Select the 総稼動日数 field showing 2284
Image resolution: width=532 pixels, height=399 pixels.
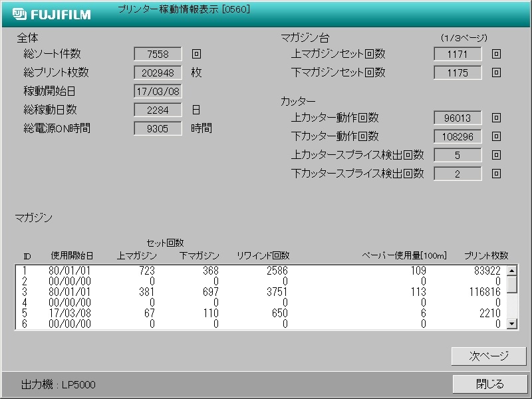(x=158, y=110)
